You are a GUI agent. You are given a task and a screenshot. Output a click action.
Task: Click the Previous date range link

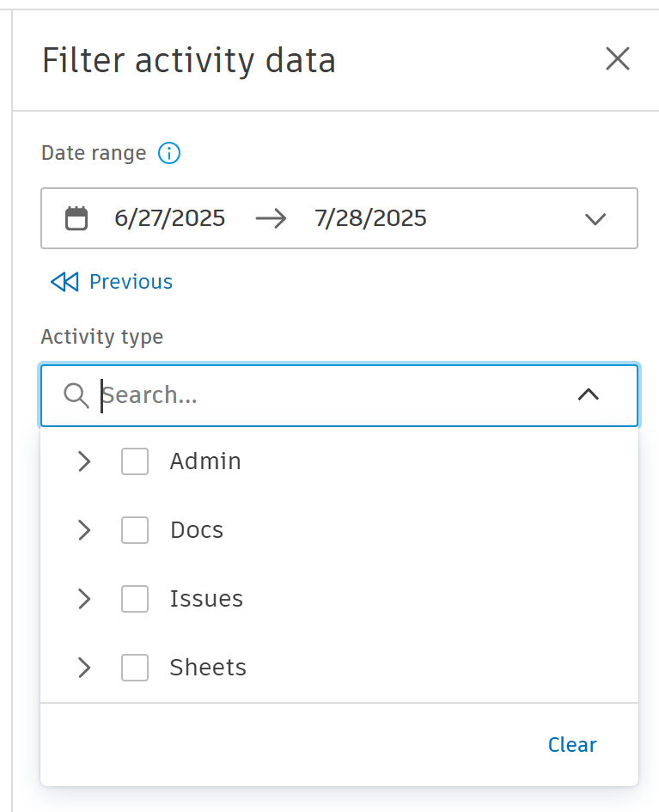point(131,282)
